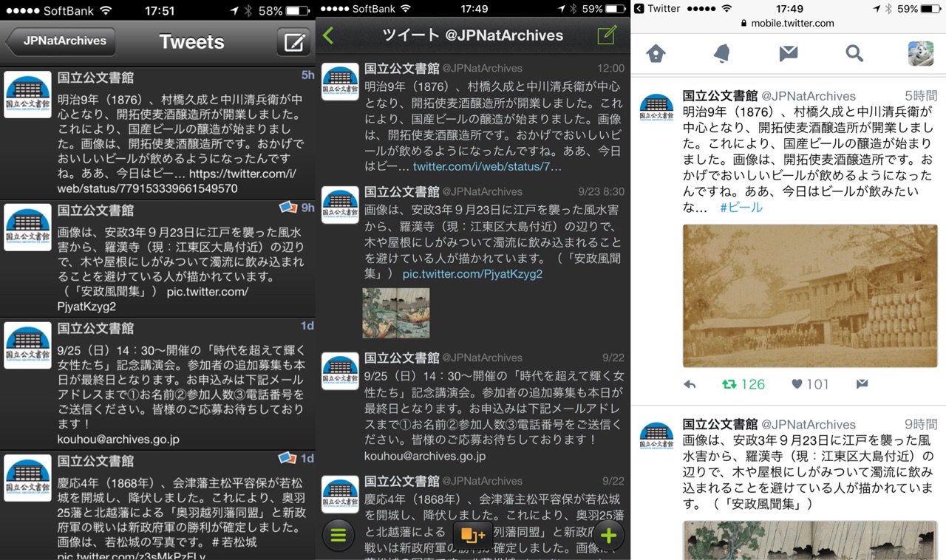Screen dimensions: 946x560
Task: Tap kouhou@archives.go.jp in the middle app
Action: [x=425, y=457]
